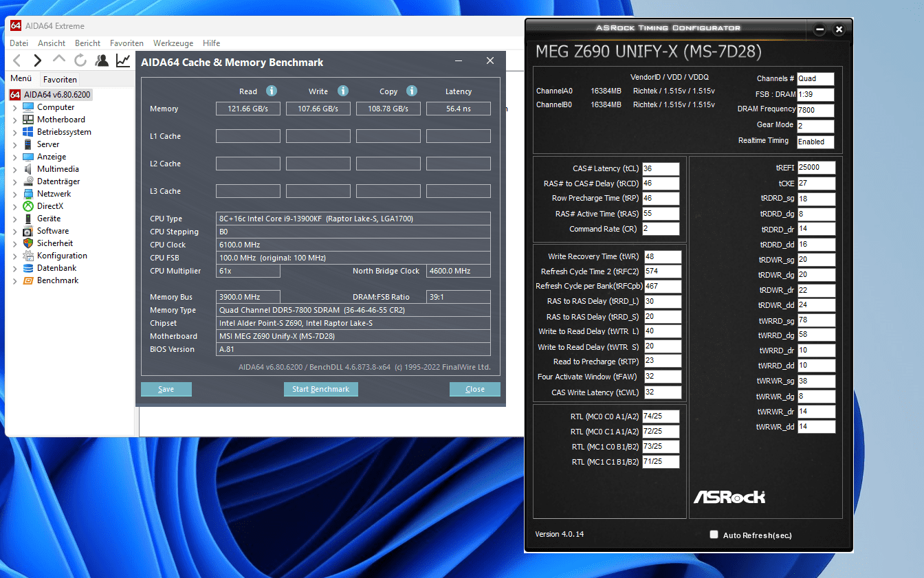Expand the Server tree node
This screenshot has width=924, height=578.
click(16, 144)
